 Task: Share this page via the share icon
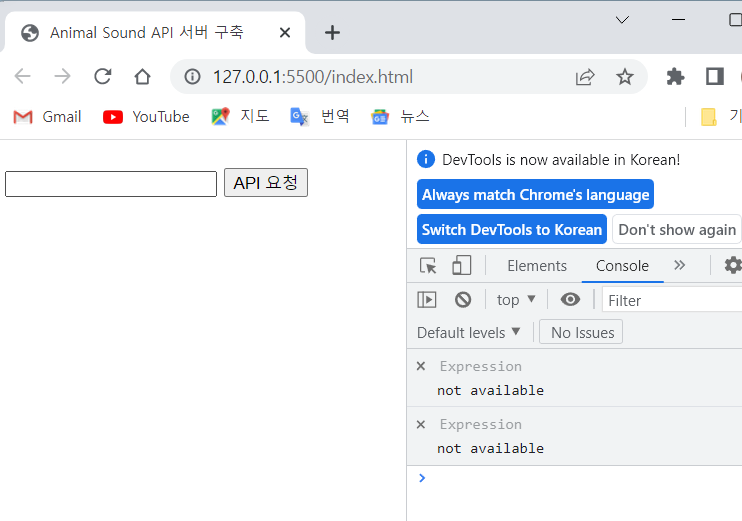pyautogui.click(x=585, y=76)
